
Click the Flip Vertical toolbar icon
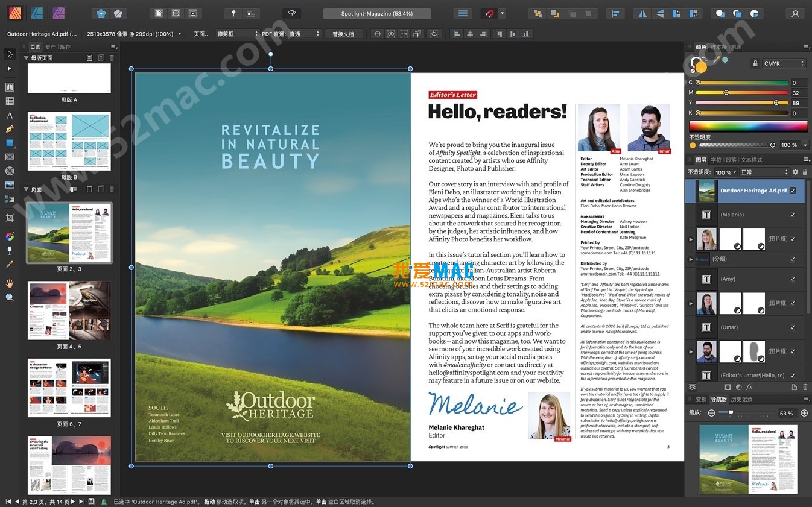659,13
